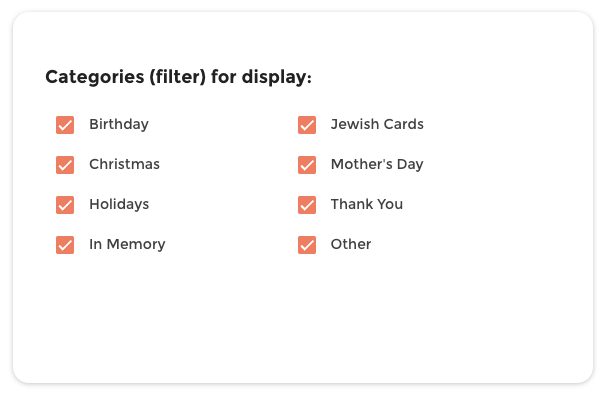Disable the Holidays filter checkbox

point(65,205)
